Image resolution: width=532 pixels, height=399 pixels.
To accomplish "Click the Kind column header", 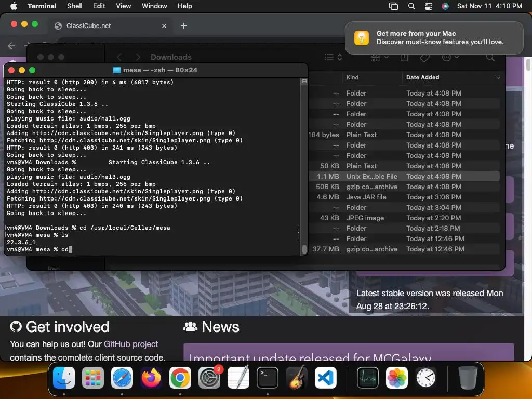I will coord(353,77).
